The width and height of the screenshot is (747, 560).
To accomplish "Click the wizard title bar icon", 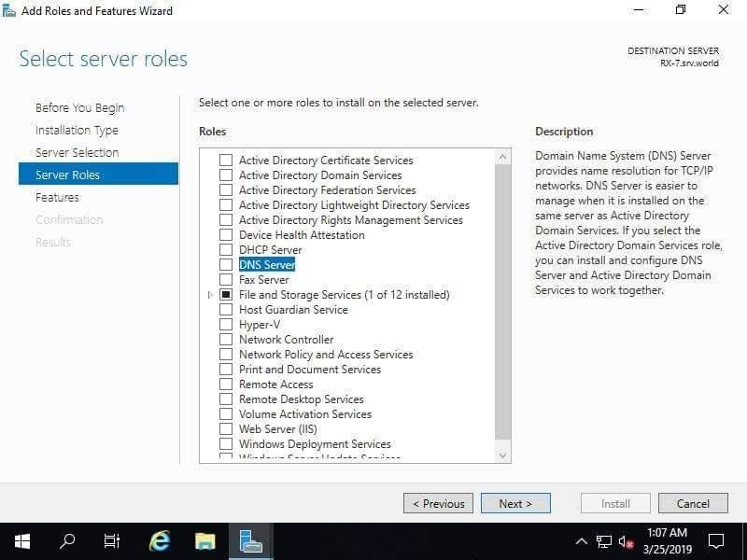I will [8, 10].
